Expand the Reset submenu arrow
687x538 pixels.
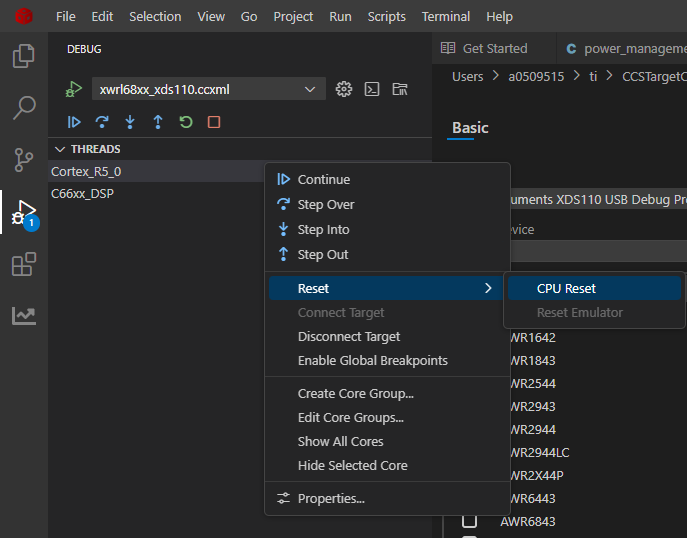point(488,288)
